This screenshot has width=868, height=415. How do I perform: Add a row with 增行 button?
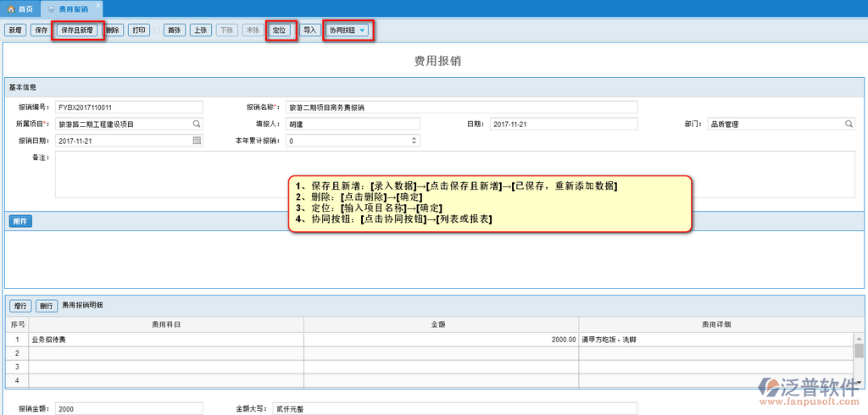click(x=20, y=306)
